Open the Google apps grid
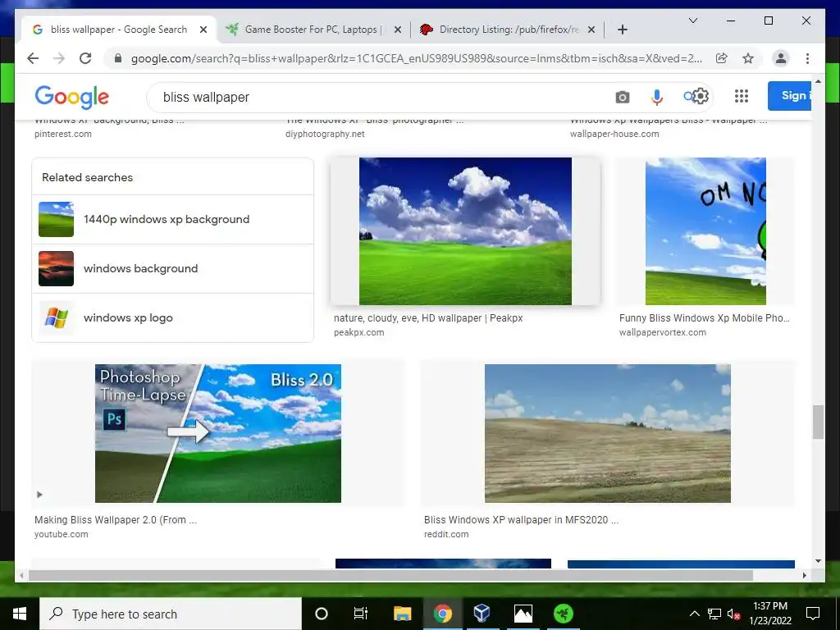The image size is (840, 630). click(x=742, y=96)
